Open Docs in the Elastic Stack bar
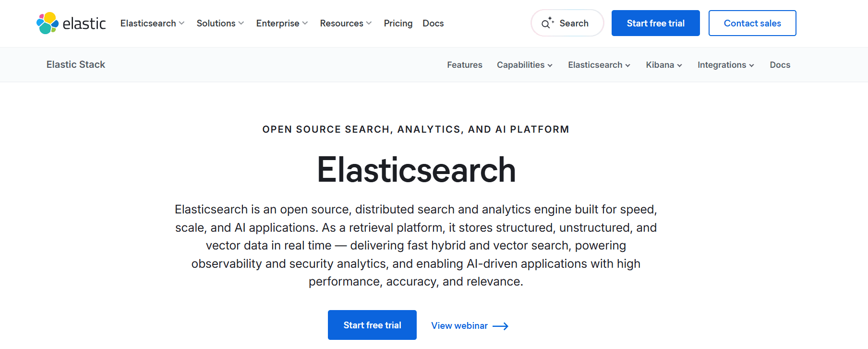Screen dimensions: 868x349 pyautogui.click(x=780, y=65)
